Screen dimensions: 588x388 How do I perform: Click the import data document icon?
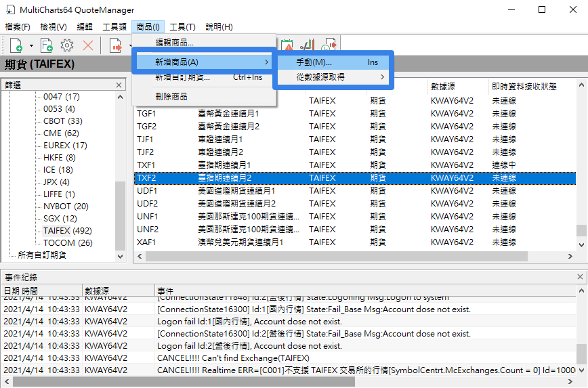(x=116, y=46)
